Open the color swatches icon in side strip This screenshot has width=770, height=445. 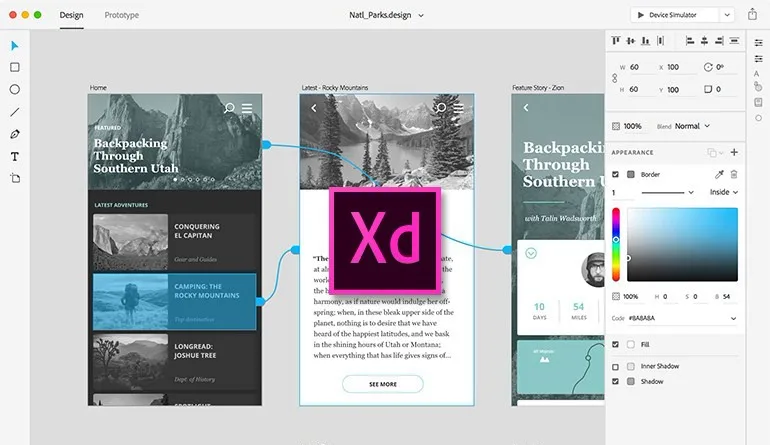[x=758, y=87]
